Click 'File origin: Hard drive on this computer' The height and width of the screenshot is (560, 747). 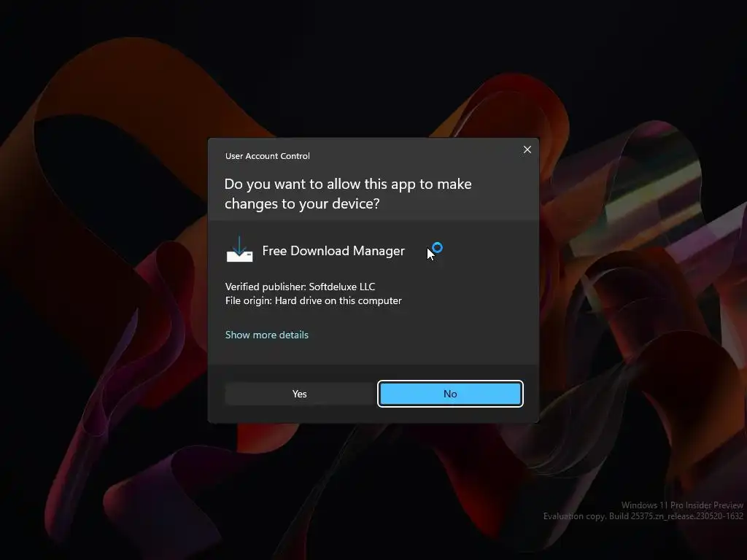(x=314, y=300)
